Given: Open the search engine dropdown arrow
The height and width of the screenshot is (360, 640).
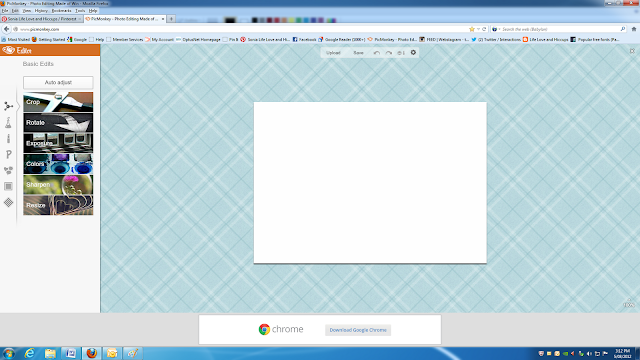Looking at the screenshot, I should [x=499, y=29].
